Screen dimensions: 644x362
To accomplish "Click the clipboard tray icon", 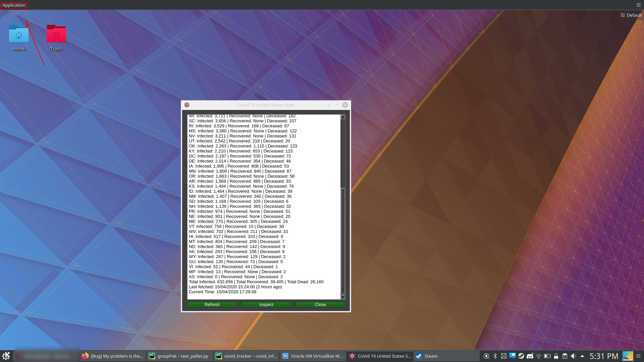I will pyautogui.click(x=565, y=356).
